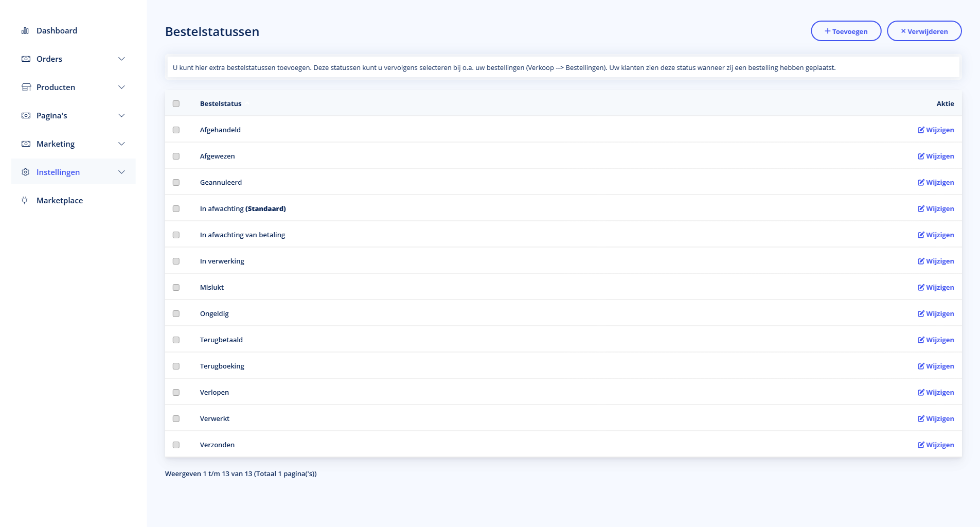Click the edit pencil icon for Afgehandeld
This screenshot has width=980, height=527.
tap(921, 130)
